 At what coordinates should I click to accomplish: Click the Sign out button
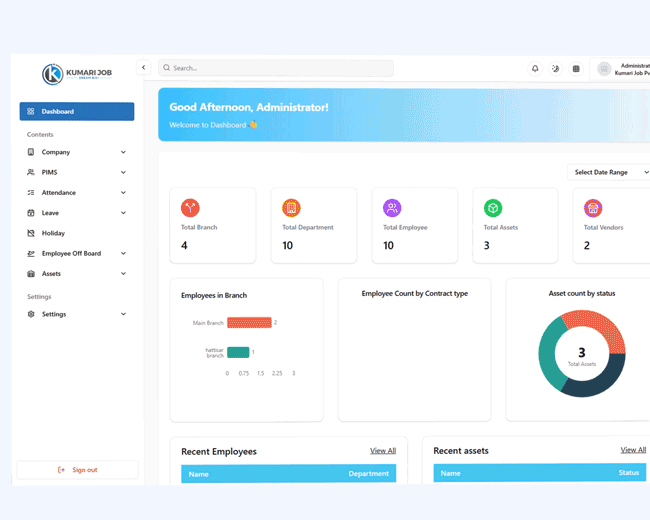click(77, 470)
